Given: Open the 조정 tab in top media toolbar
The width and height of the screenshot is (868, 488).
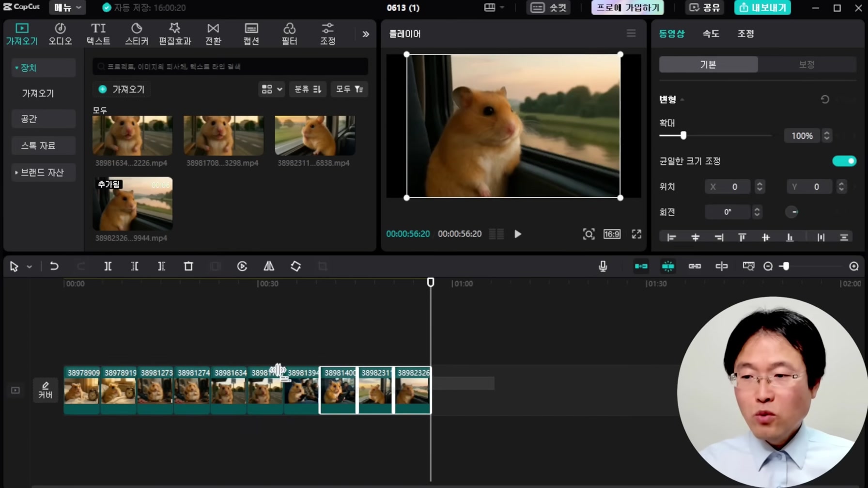Looking at the screenshot, I should click(x=327, y=34).
